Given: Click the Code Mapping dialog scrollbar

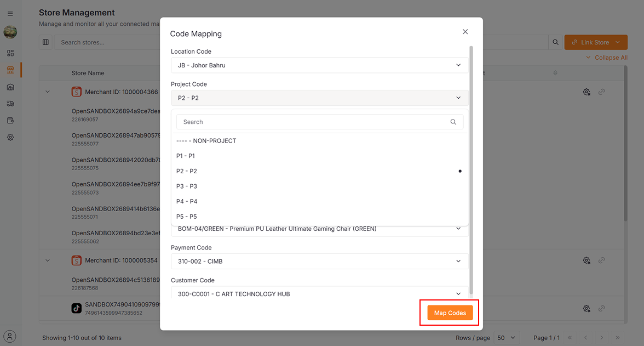Looking at the screenshot, I should pos(471,165).
